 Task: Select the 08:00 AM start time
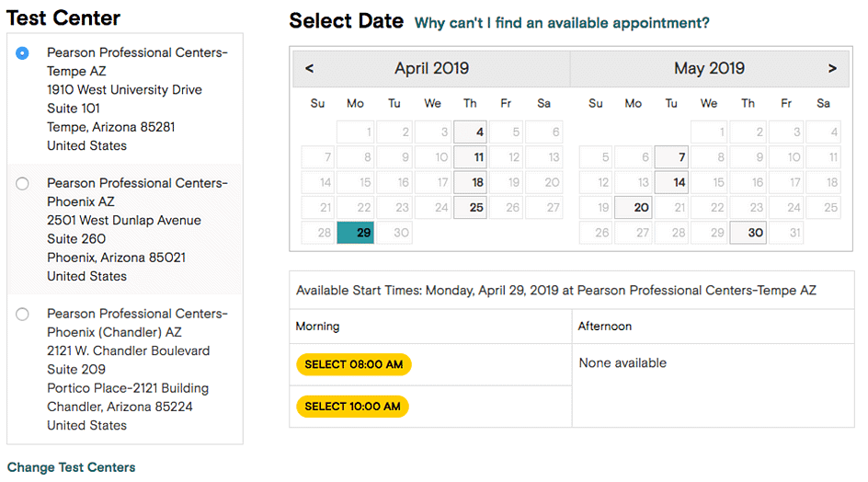click(x=354, y=364)
